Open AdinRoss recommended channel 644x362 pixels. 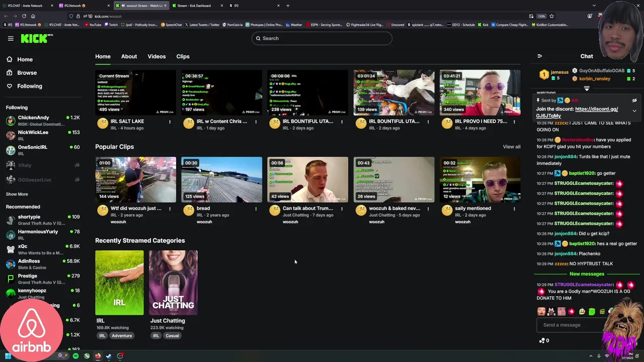[x=43, y=264]
